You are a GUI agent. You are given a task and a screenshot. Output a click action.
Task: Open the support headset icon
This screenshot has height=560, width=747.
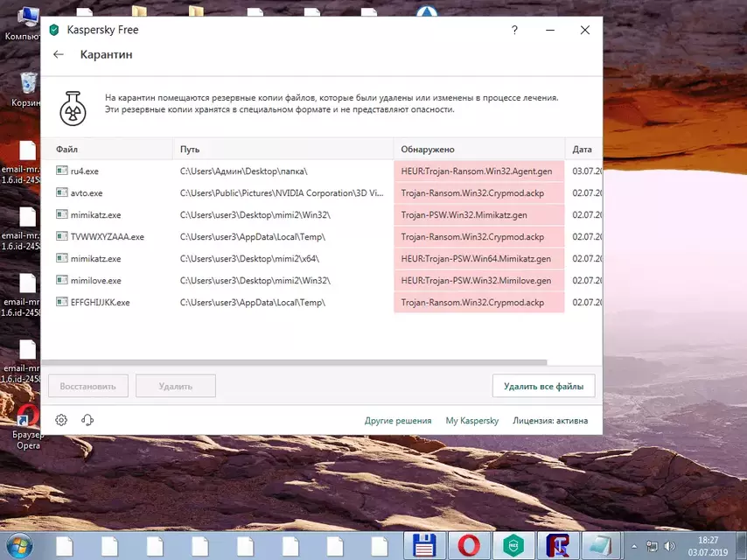pos(87,420)
